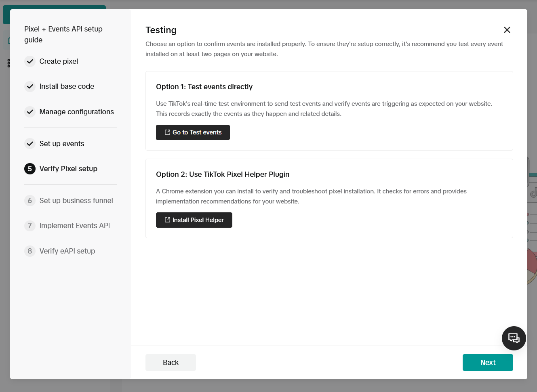Open the chat support bubble icon
This screenshot has height=392, width=537.
coord(514,338)
